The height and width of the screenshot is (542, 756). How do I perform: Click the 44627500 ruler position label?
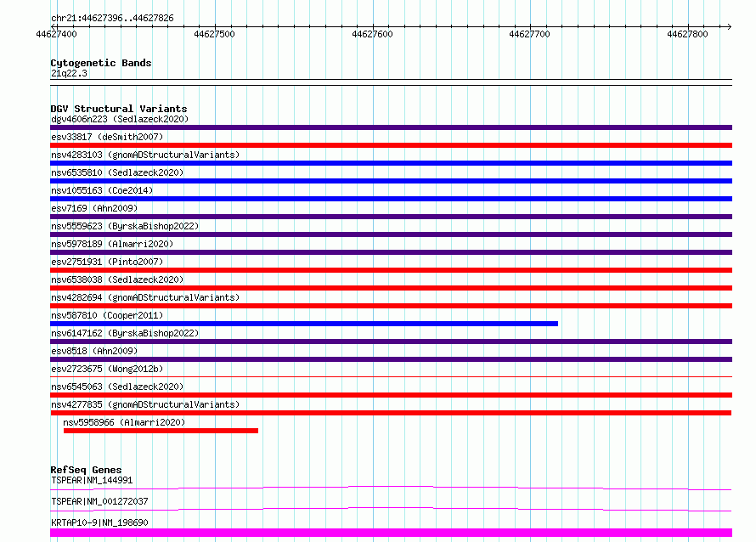[215, 34]
